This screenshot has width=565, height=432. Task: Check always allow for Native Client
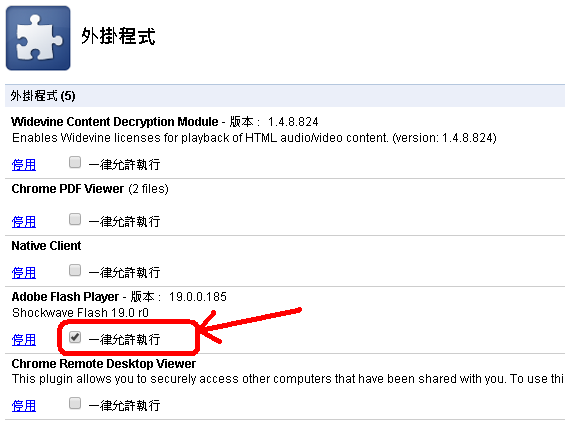[75, 270]
